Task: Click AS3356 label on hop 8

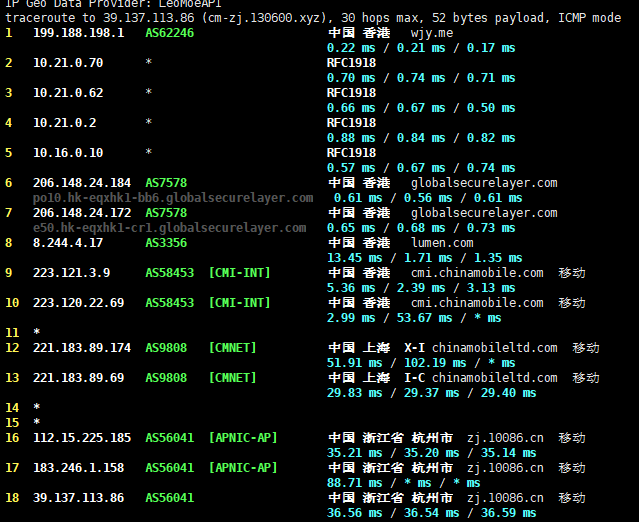Action: [166, 243]
